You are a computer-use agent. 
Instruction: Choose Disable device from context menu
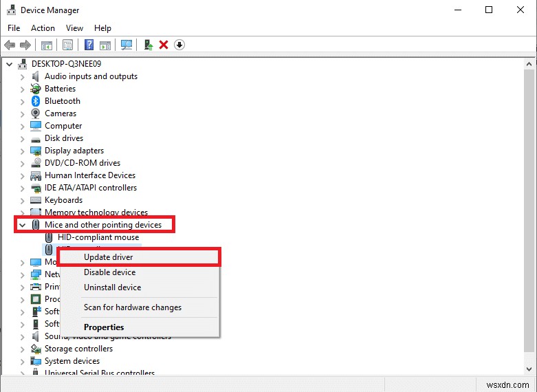coord(140,272)
